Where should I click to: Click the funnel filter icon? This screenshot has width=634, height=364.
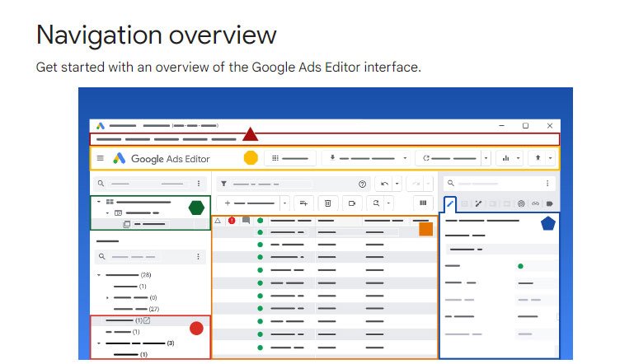[x=223, y=184]
